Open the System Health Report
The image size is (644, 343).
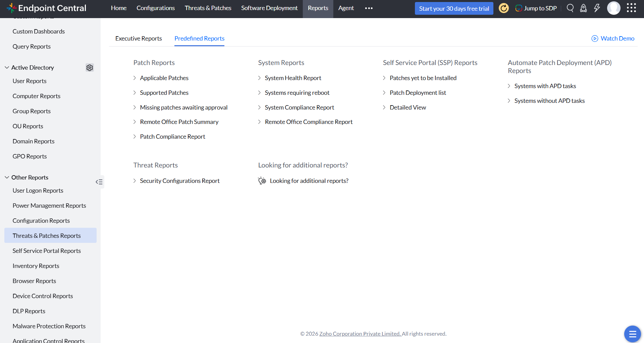pos(293,78)
